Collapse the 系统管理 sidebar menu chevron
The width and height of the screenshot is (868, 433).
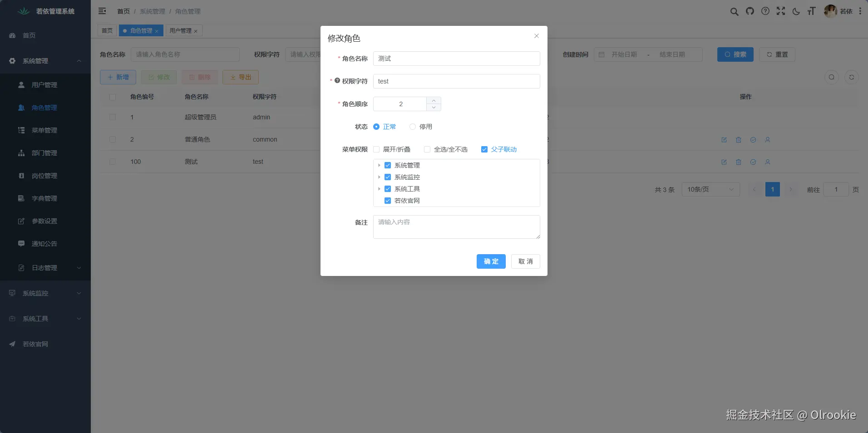(79, 61)
